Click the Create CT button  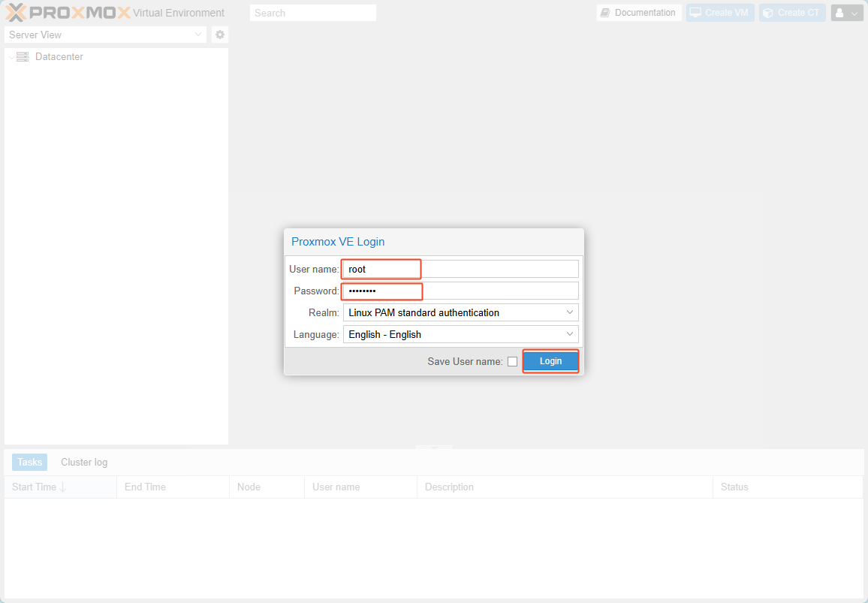792,13
